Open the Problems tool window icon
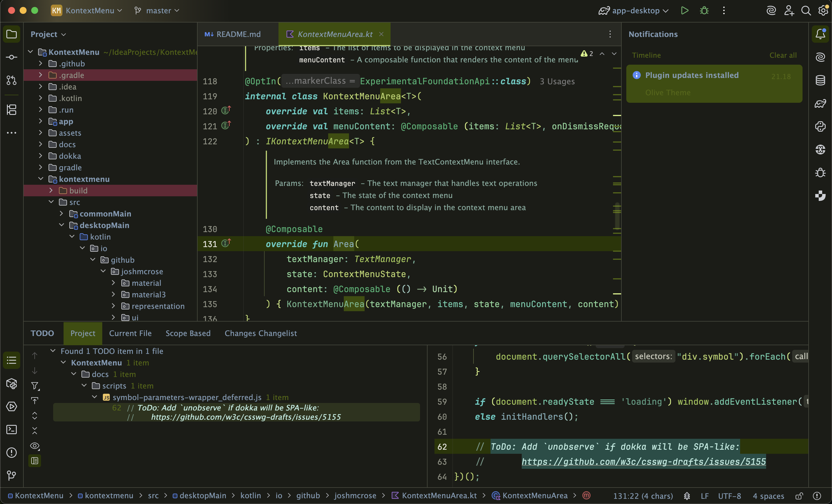The height and width of the screenshot is (504, 832). pyautogui.click(x=12, y=452)
